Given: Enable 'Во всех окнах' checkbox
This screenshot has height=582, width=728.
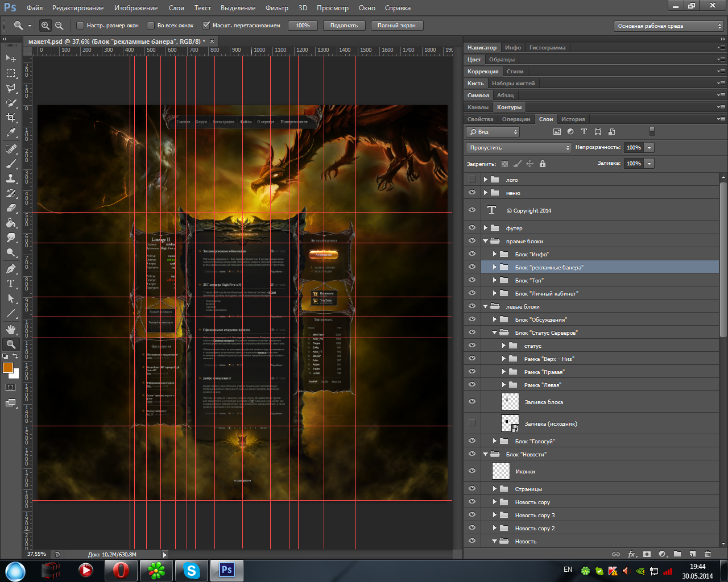Looking at the screenshot, I should 151,25.
